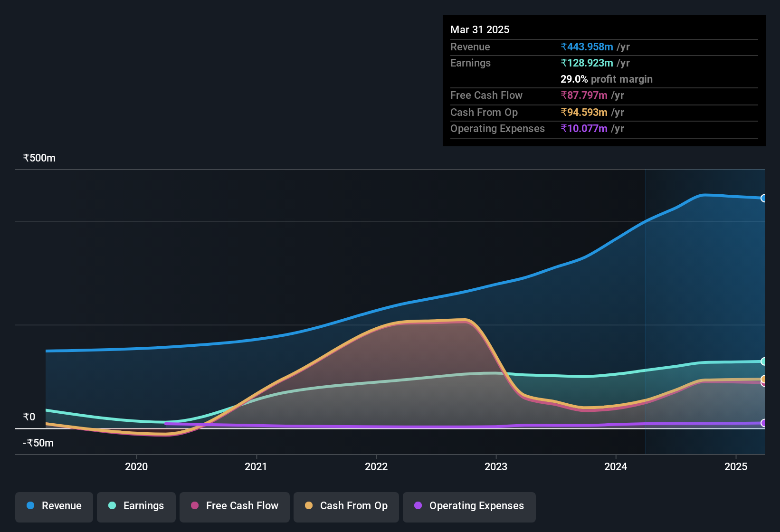
Task: Select the Earnings endpoint marker on the chart
Action: (763, 361)
